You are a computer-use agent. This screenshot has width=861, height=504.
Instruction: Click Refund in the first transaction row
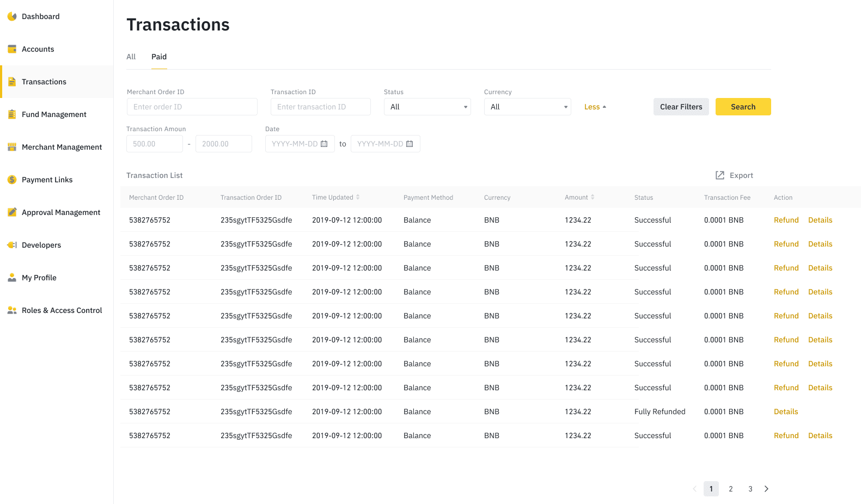pyautogui.click(x=786, y=220)
